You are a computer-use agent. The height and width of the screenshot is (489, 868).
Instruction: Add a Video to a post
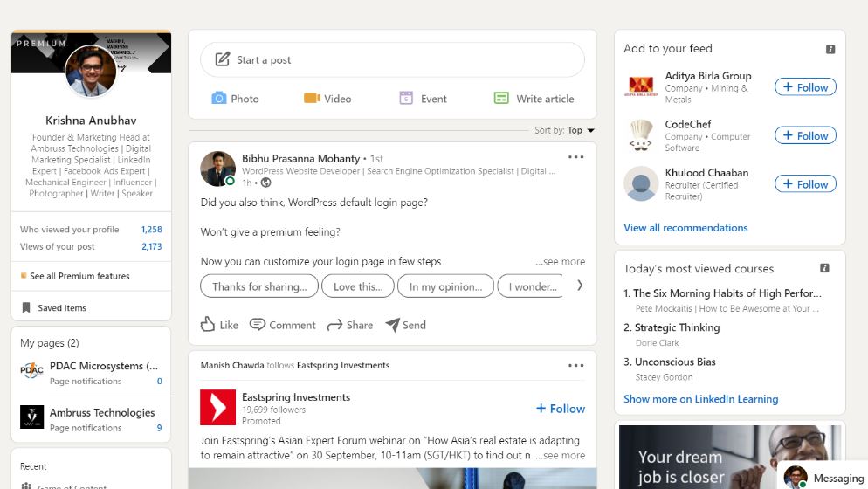pos(327,99)
